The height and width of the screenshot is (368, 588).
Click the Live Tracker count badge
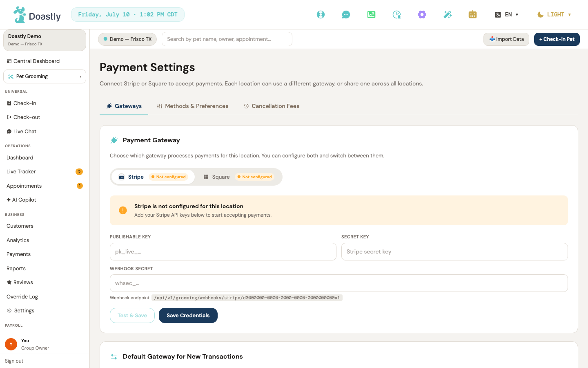tap(79, 172)
